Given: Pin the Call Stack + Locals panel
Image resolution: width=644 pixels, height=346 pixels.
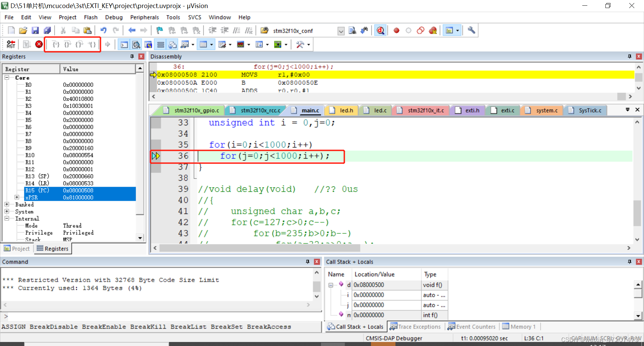Looking at the screenshot, I should pos(630,262).
